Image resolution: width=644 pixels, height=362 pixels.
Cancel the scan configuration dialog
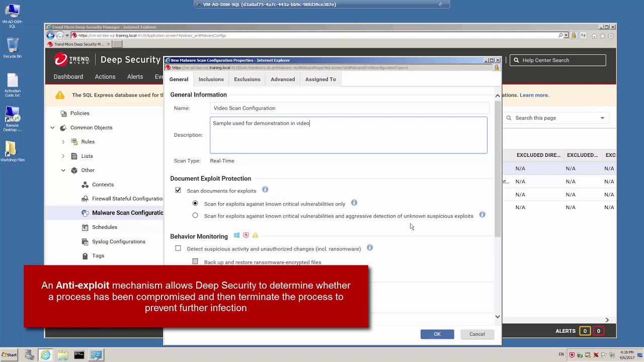(477, 334)
